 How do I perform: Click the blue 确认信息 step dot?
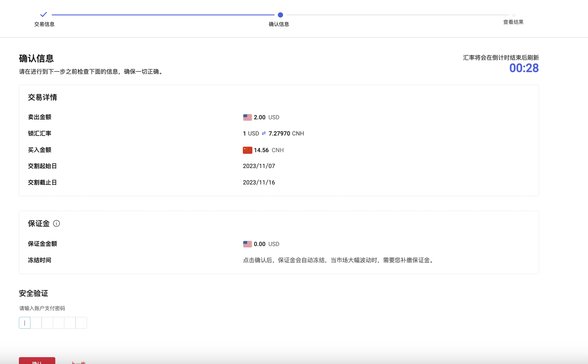[x=280, y=15]
